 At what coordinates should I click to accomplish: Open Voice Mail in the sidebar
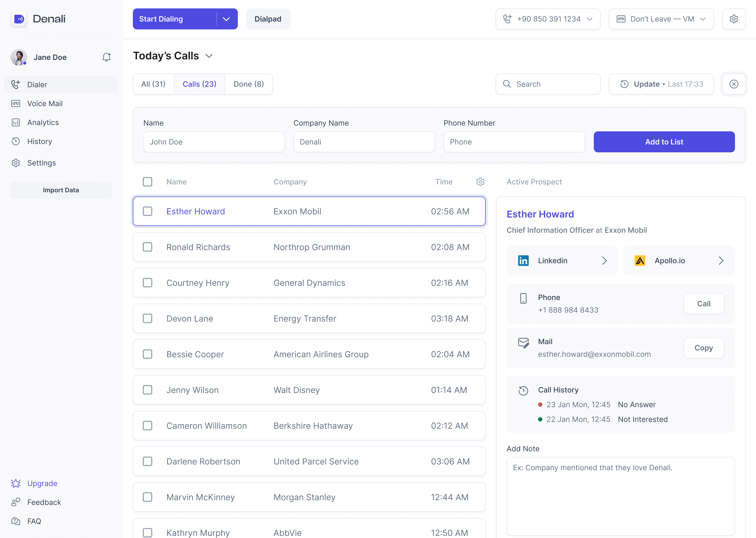(x=61, y=104)
